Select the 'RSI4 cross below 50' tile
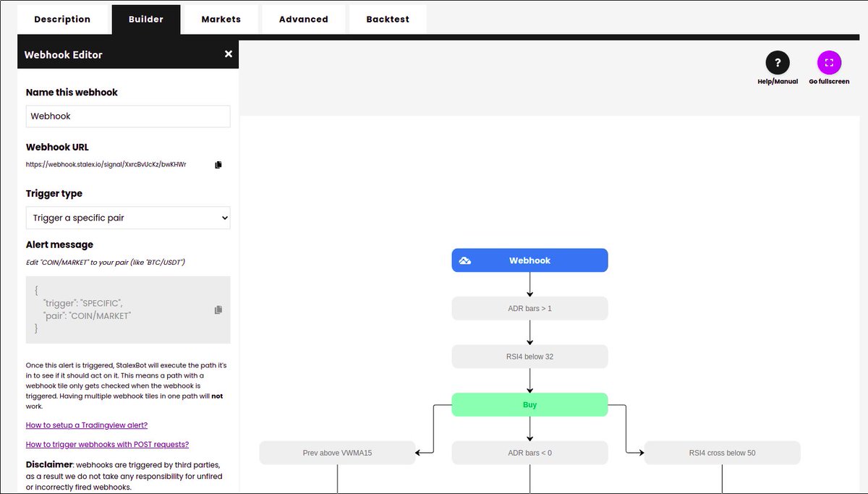Screen dimensions: 868x494 [722, 453]
